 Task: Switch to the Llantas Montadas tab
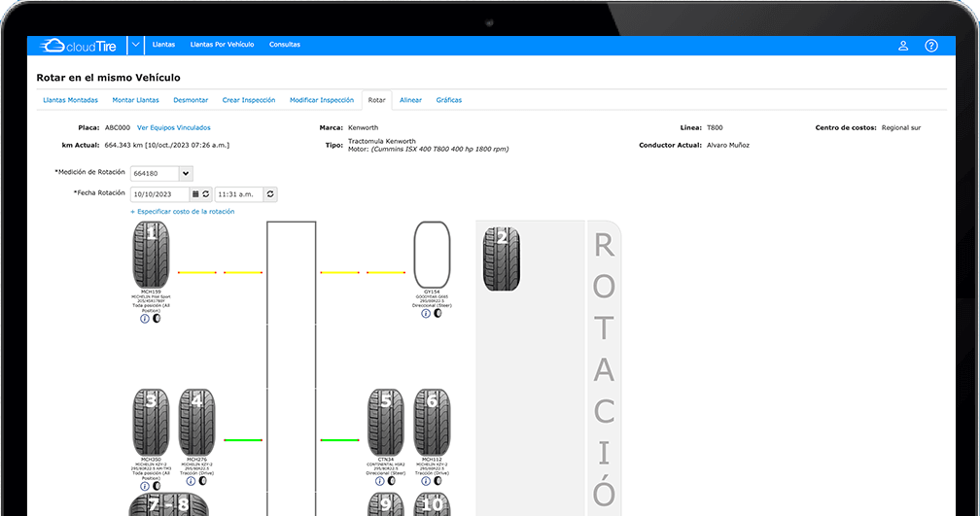(x=71, y=100)
